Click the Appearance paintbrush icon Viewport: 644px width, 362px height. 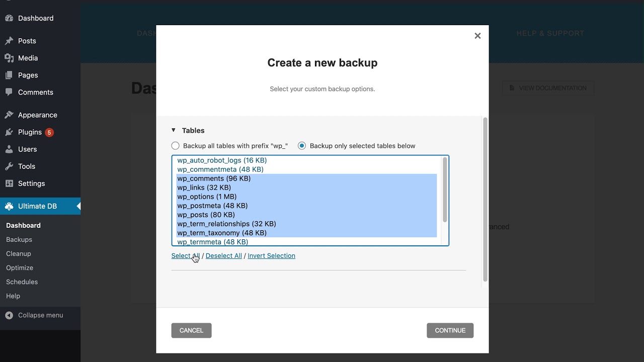point(9,115)
